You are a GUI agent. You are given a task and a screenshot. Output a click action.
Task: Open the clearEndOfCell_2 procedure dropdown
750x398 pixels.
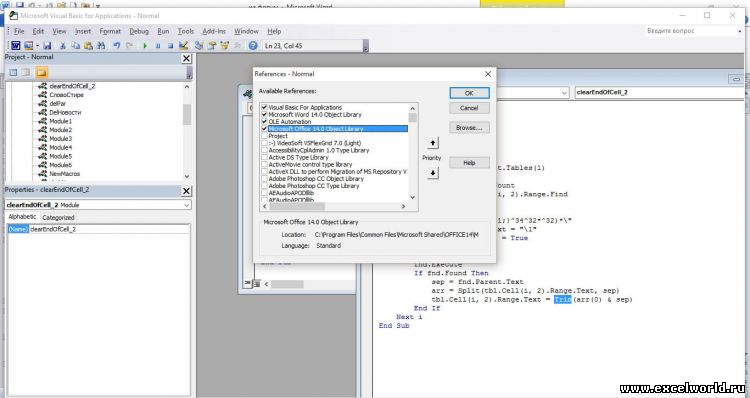pos(659,92)
